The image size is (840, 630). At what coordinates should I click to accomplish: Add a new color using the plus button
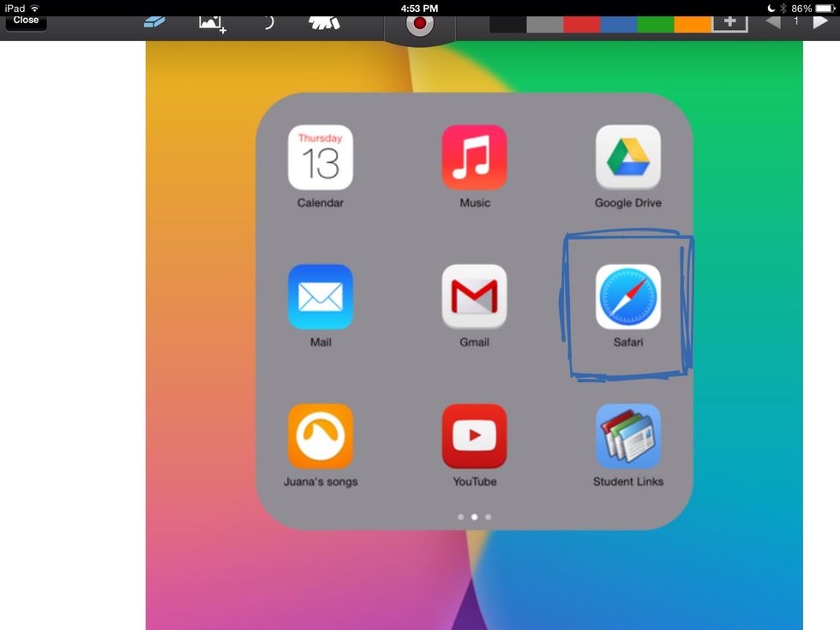[729, 23]
